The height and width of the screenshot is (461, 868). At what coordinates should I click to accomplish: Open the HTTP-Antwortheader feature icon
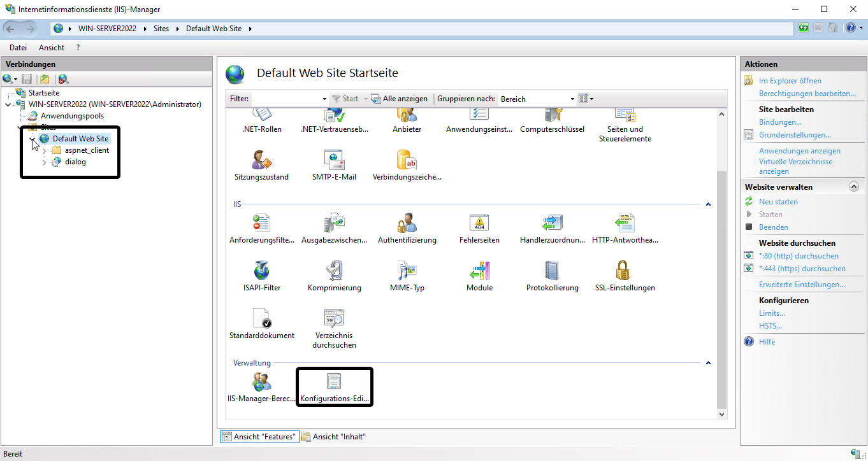click(x=625, y=229)
